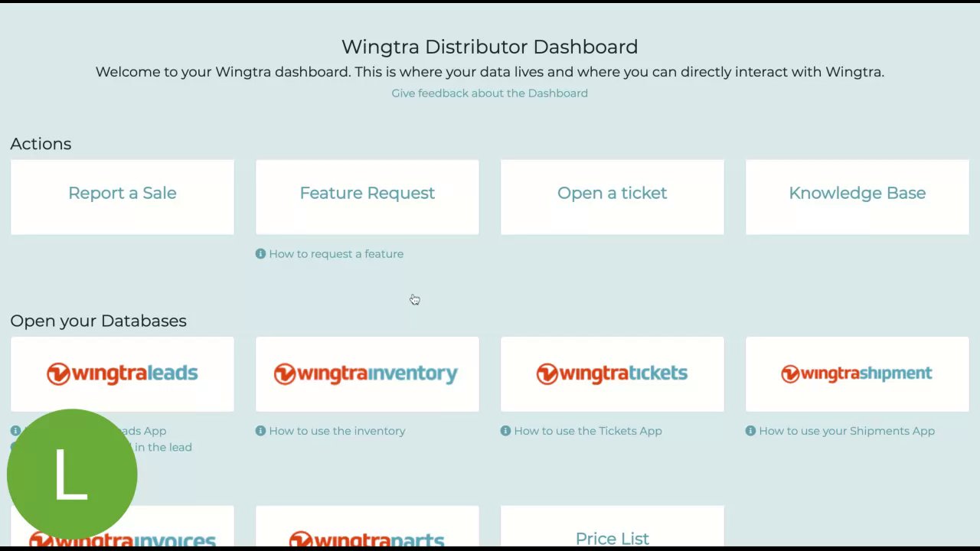This screenshot has height=551, width=980.
Task: Open How to use the inventory link
Action: tap(337, 431)
